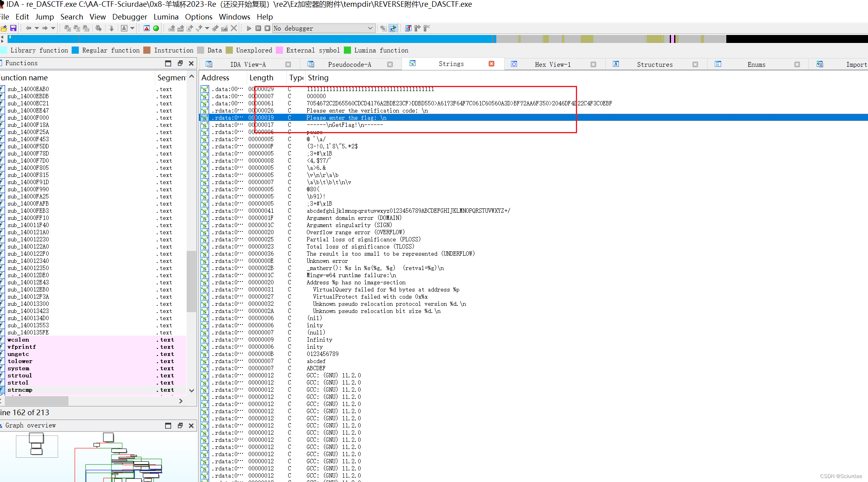
Task: Open the back-navigation history dropdown arrow
Action: pyautogui.click(x=37, y=28)
